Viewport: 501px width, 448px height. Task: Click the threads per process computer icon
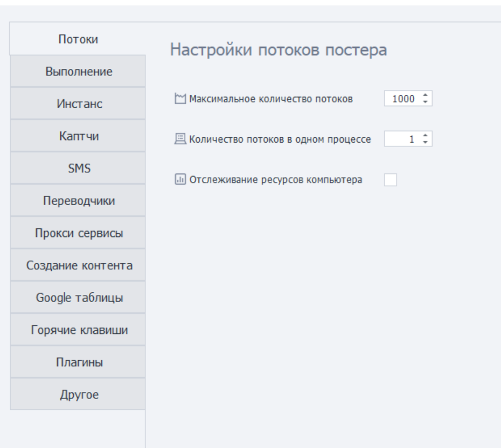(x=180, y=139)
